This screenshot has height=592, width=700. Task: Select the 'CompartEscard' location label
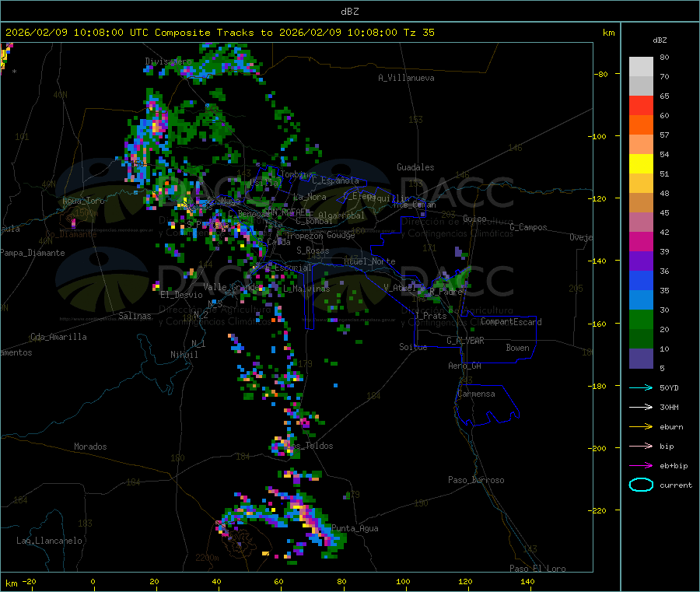pyautogui.click(x=511, y=322)
